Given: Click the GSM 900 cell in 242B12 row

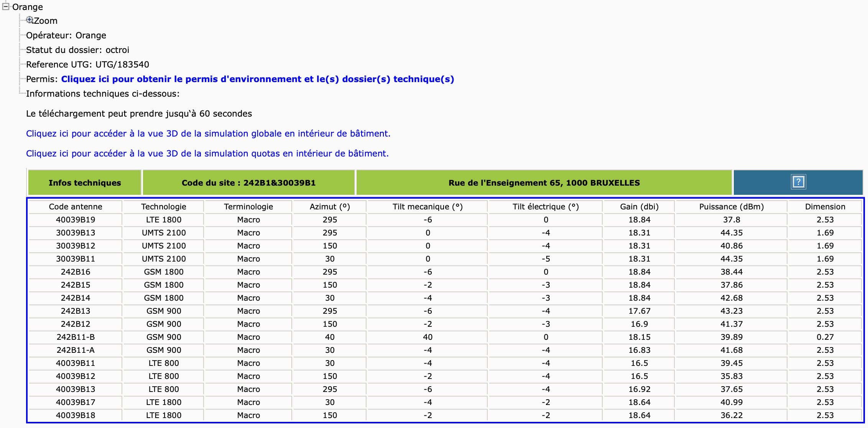Looking at the screenshot, I should (164, 324).
